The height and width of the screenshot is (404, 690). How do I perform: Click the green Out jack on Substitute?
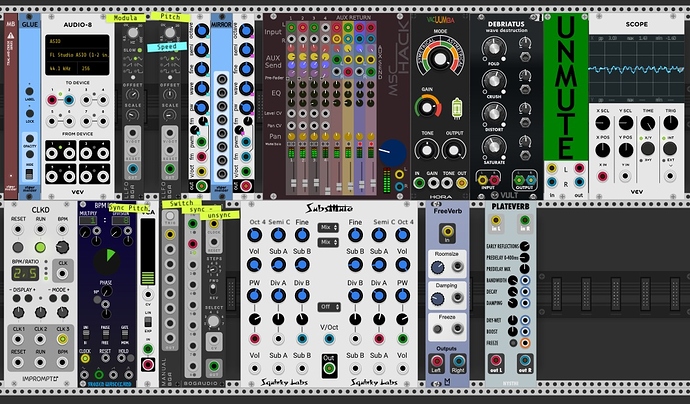click(329, 369)
